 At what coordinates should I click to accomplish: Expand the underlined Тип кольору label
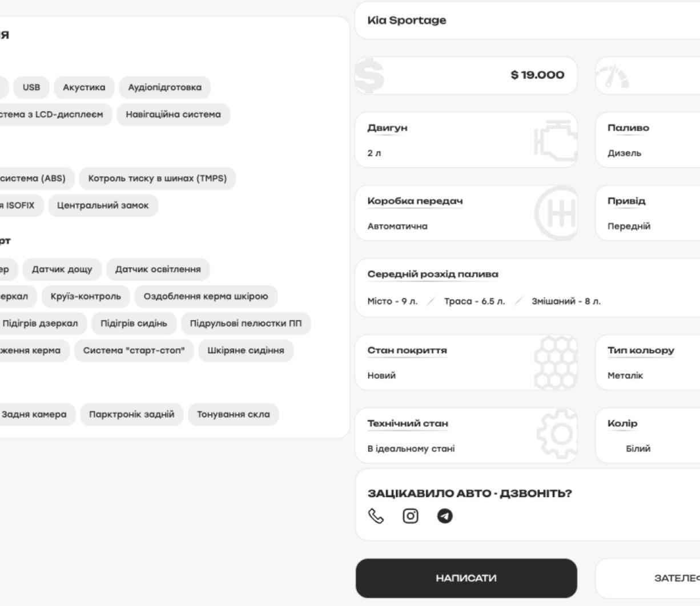pyautogui.click(x=640, y=350)
